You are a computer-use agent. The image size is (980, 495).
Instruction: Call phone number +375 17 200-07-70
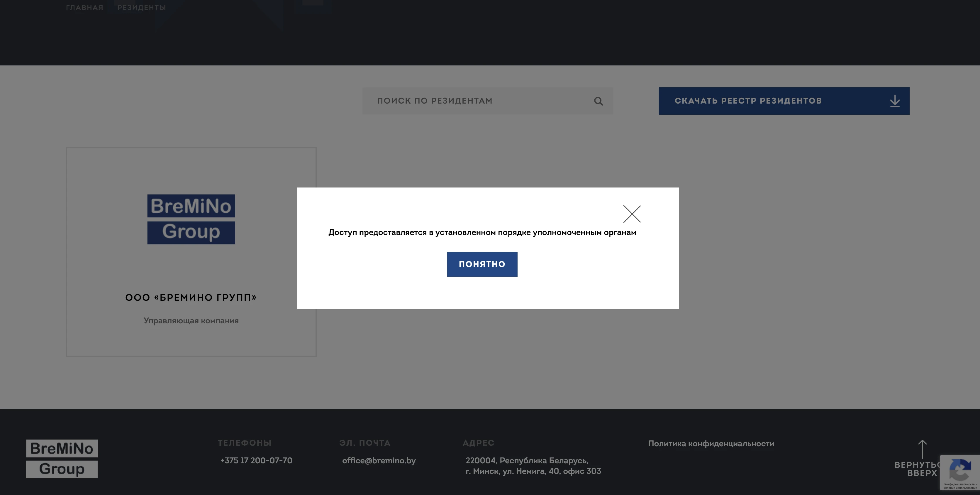(x=256, y=460)
